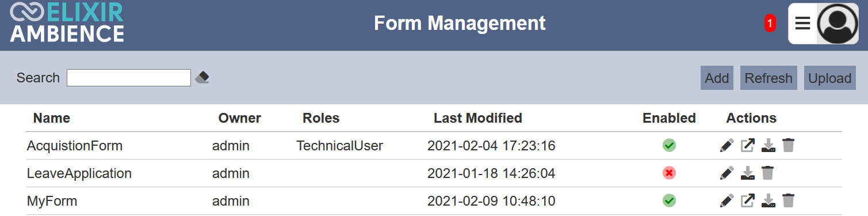Open MyForm in new window
The height and width of the screenshot is (216, 868).
pyautogui.click(x=747, y=201)
